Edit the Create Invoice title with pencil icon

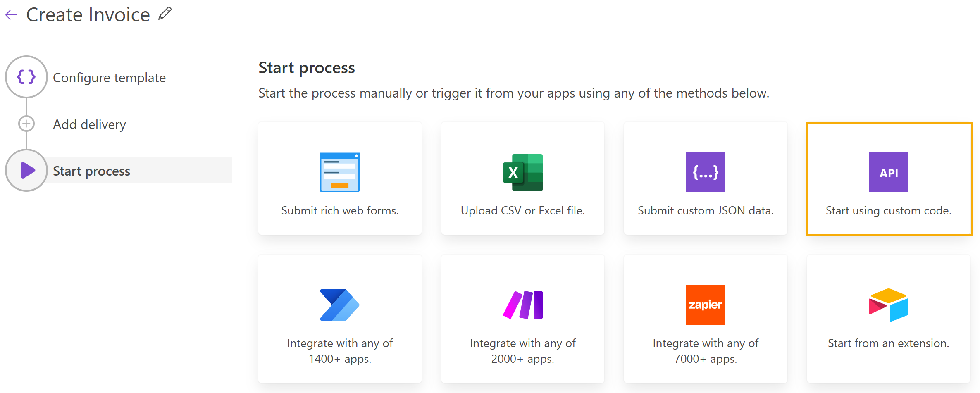tap(165, 14)
